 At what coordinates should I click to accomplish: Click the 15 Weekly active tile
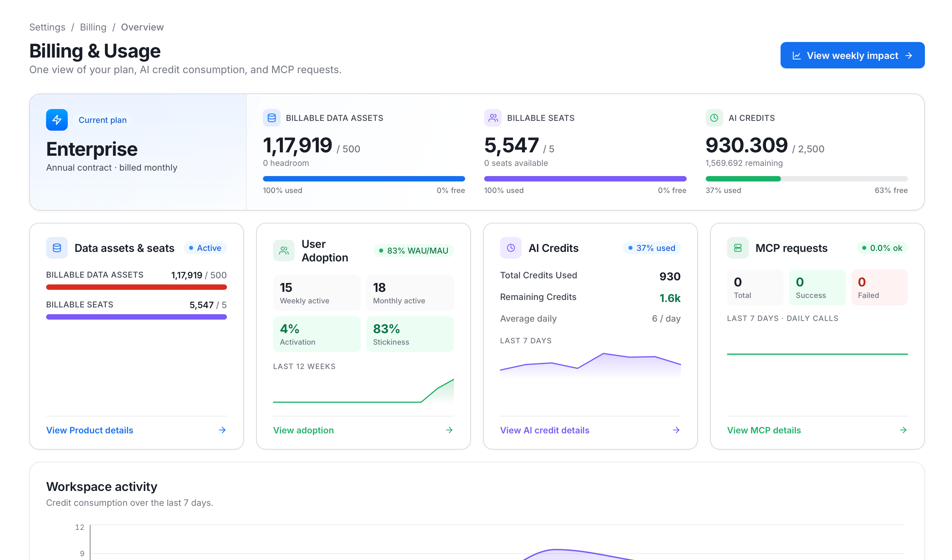coord(316,293)
